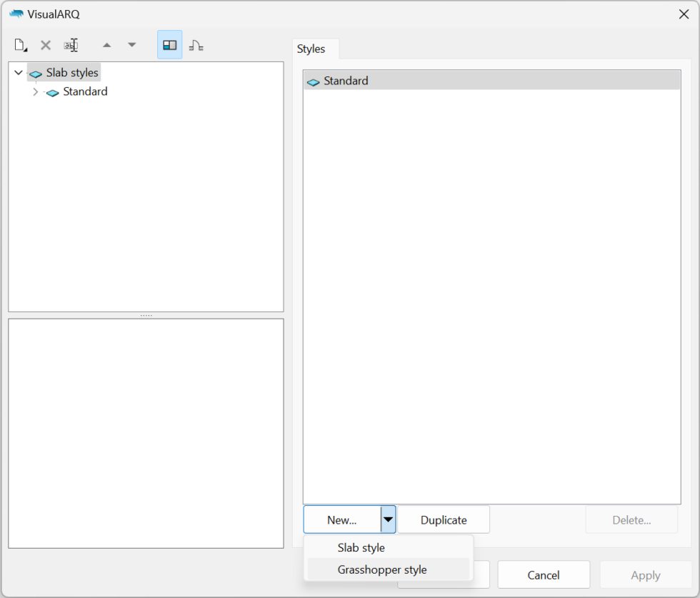Toggle the highlighted preview panel button

tap(169, 45)
